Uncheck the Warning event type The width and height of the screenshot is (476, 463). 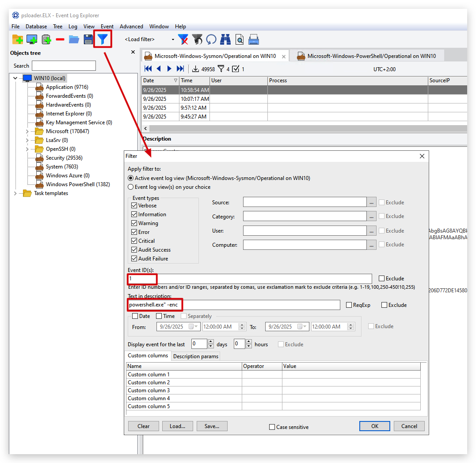pos(134,223)
